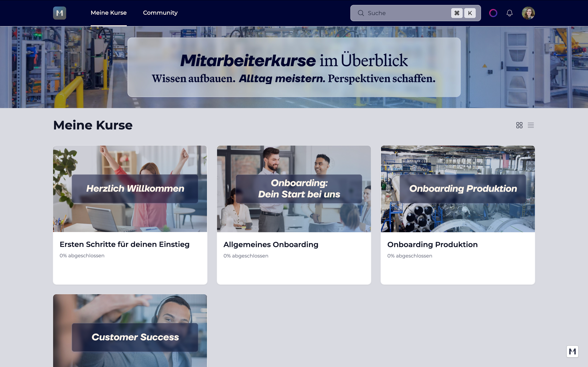
Task: Switch to grid view layout
Action: point(519,125)
